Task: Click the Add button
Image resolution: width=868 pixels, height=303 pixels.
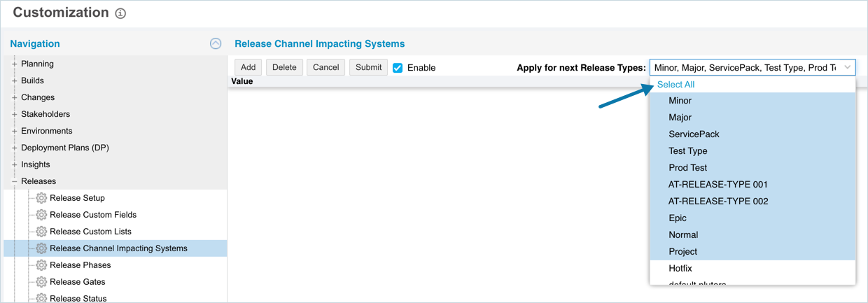Action: (248, 68)
